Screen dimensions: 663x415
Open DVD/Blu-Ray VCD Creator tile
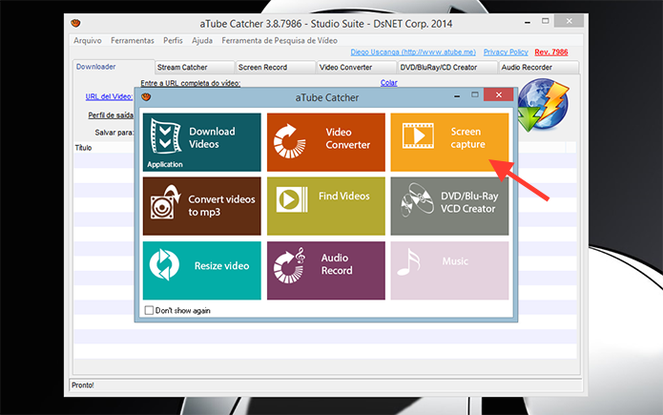(x=449, y=206)
